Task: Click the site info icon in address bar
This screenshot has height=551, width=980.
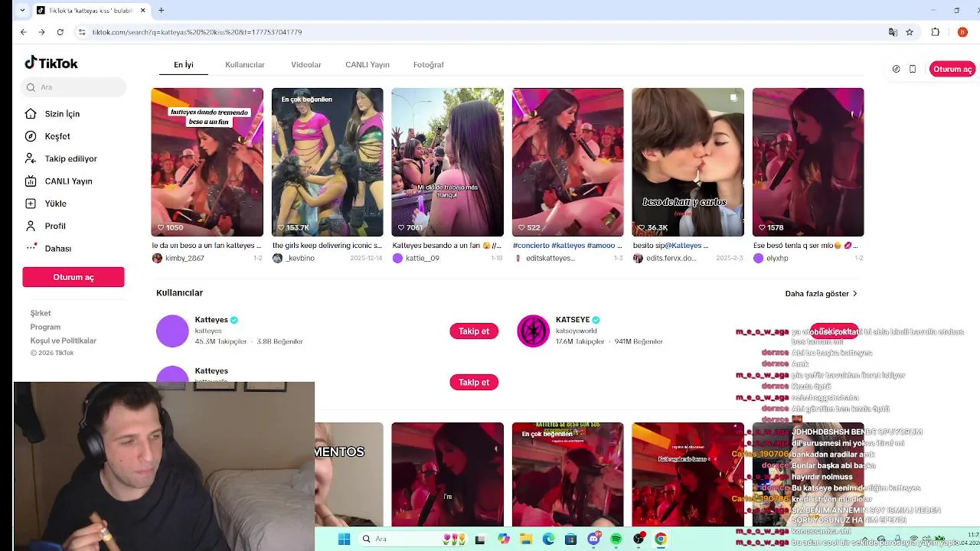Action: (x=81, y=32)
